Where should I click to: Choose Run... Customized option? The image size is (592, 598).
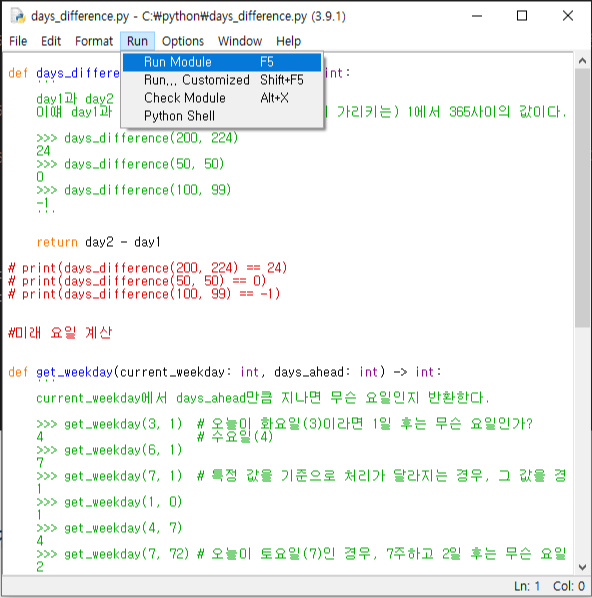[222, 80]
